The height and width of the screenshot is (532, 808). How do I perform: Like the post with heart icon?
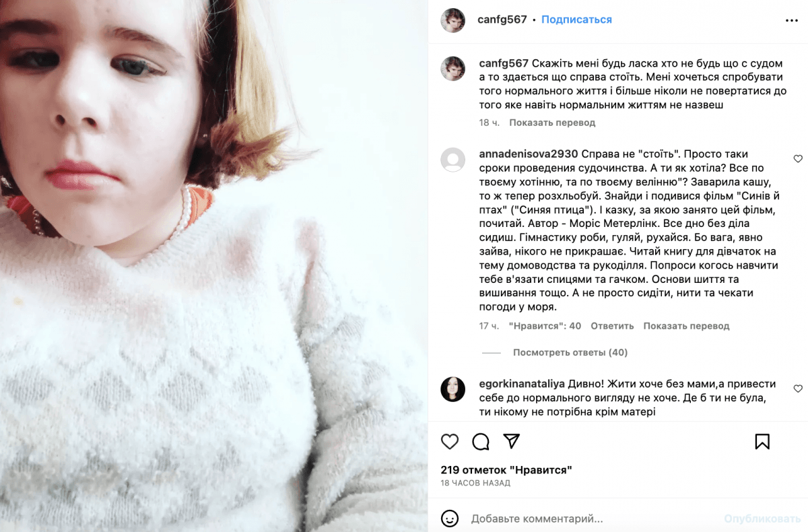pos(450,442)
